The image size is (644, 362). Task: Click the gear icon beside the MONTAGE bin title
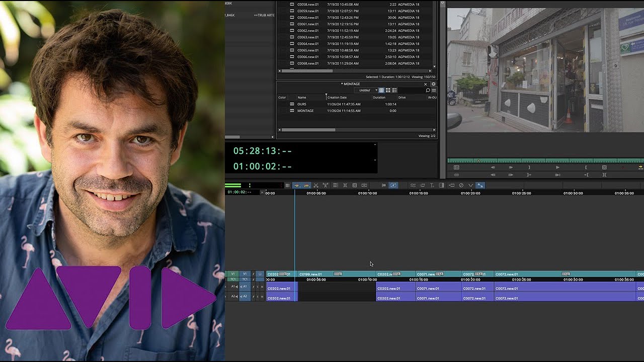point(433,84)
